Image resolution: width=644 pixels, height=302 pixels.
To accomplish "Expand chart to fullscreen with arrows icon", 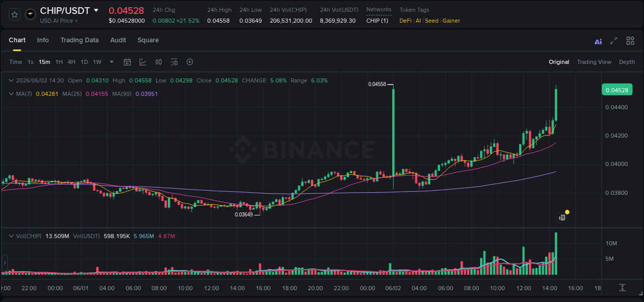I will (614, 41).
